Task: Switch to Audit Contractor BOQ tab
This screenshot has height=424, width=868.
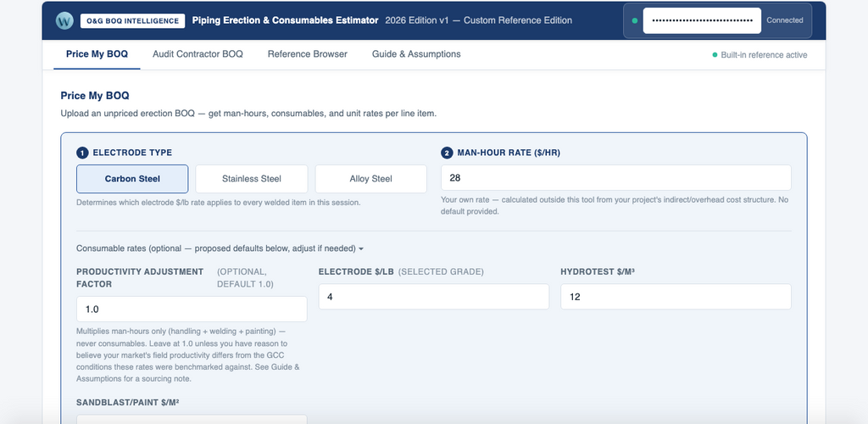Action: [198, 54]
